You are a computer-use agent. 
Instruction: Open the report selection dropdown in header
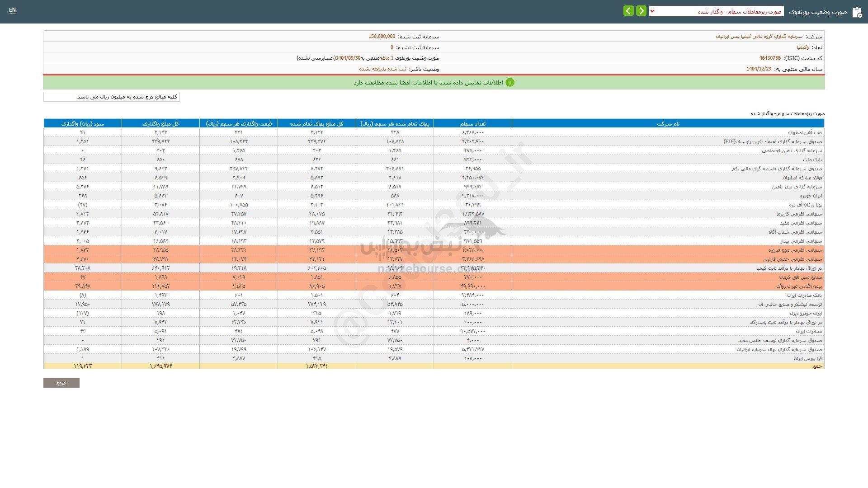(x=717, y=12)
